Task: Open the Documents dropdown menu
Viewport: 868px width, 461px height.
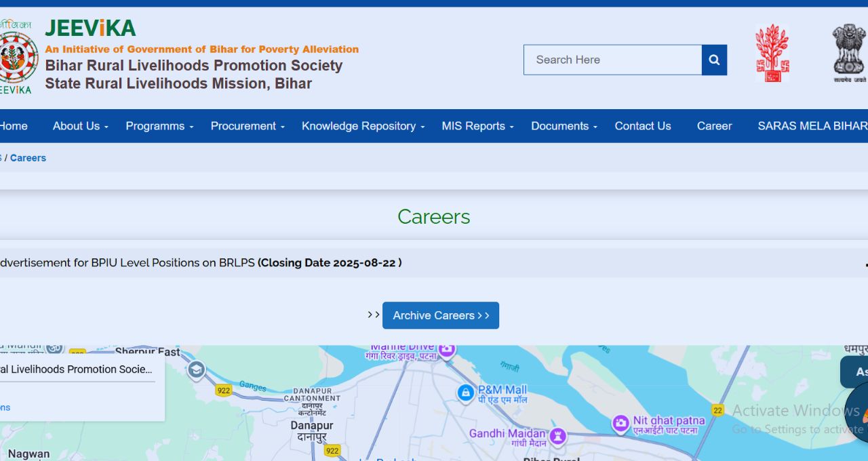Action: 564,126
